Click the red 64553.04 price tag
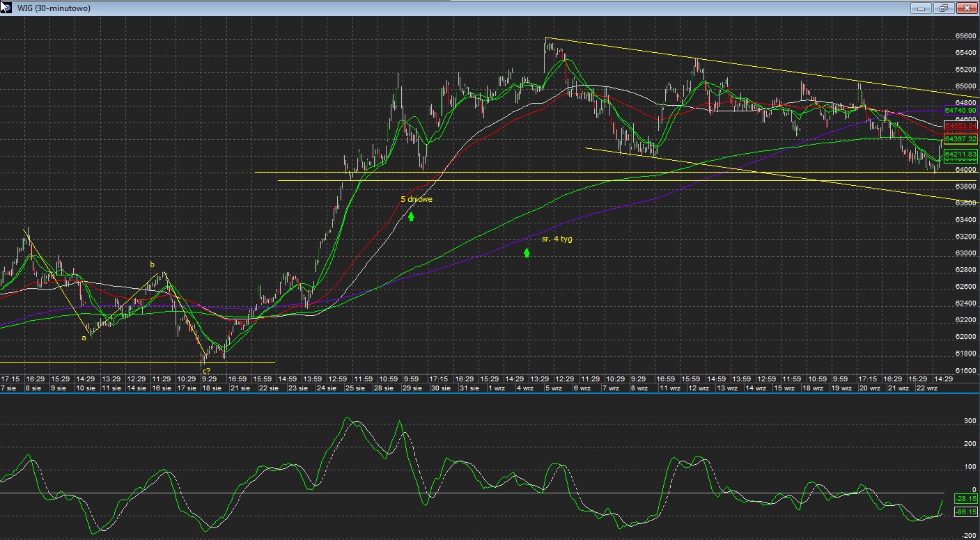Screen dimensions: 980x540 [960, 126]
